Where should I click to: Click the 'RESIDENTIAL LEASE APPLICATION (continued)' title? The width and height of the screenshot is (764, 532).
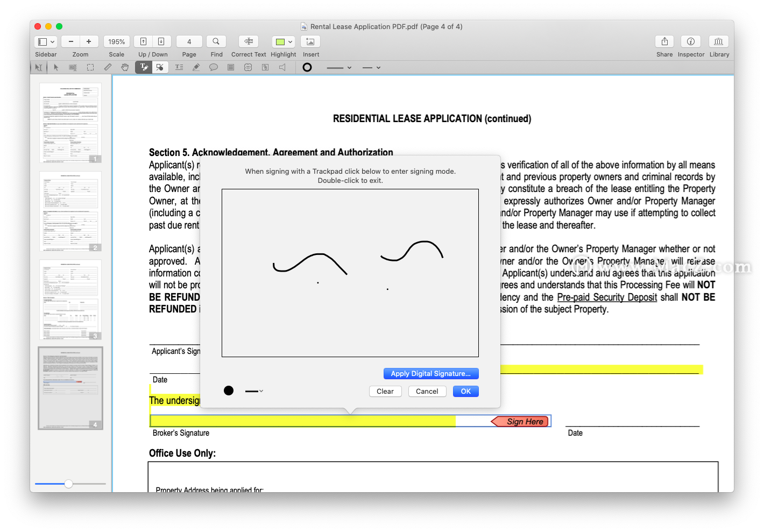[x=432, y=118]
